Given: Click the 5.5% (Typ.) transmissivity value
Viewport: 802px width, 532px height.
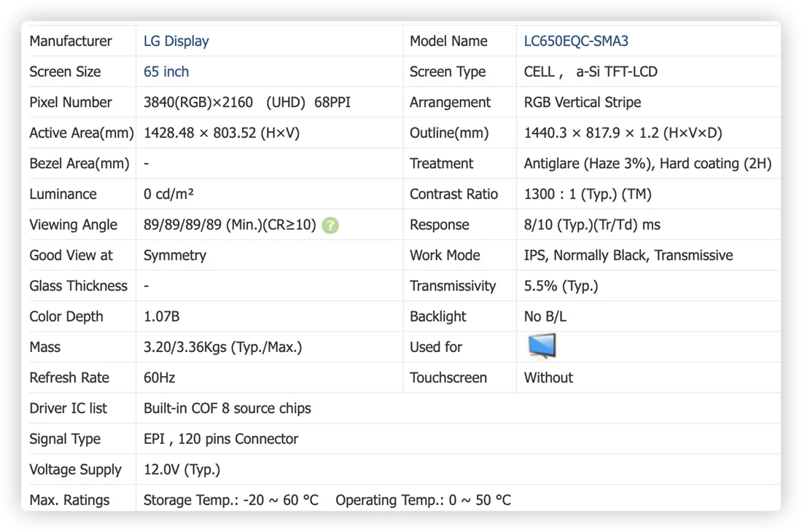Looking at the screenshot, I should tap(561, 286).
